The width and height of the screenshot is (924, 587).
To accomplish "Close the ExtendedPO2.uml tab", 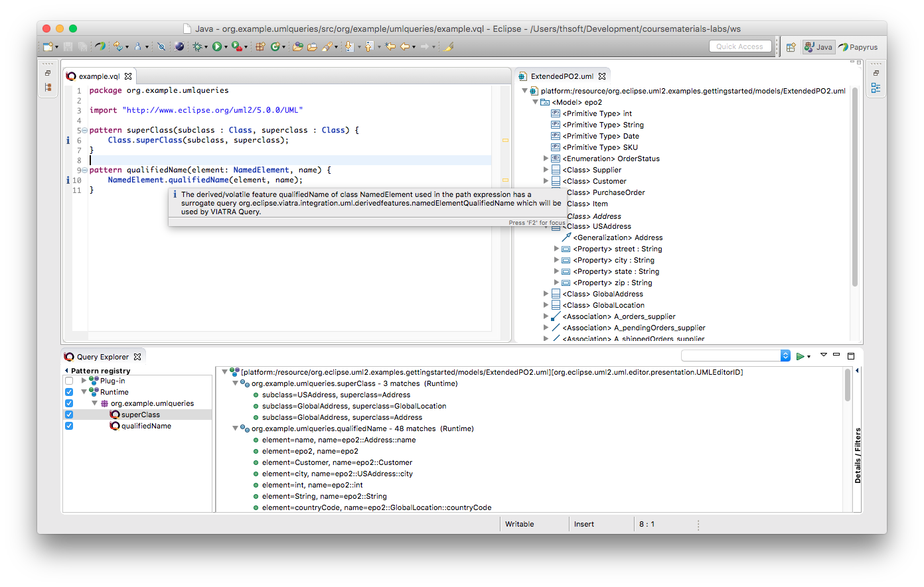I will [602, 76].
